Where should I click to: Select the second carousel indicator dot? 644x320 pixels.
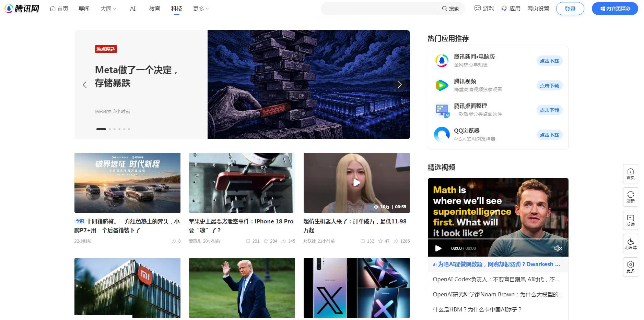coord(110,129)
